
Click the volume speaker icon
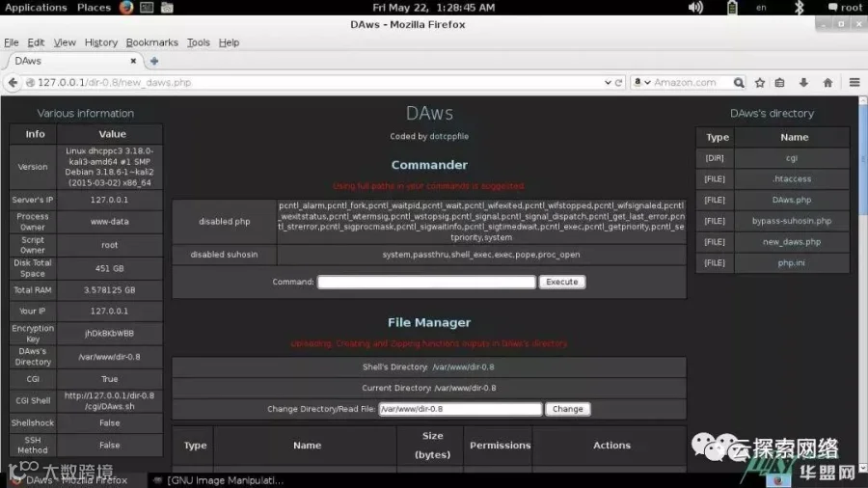tap(695, 7)
